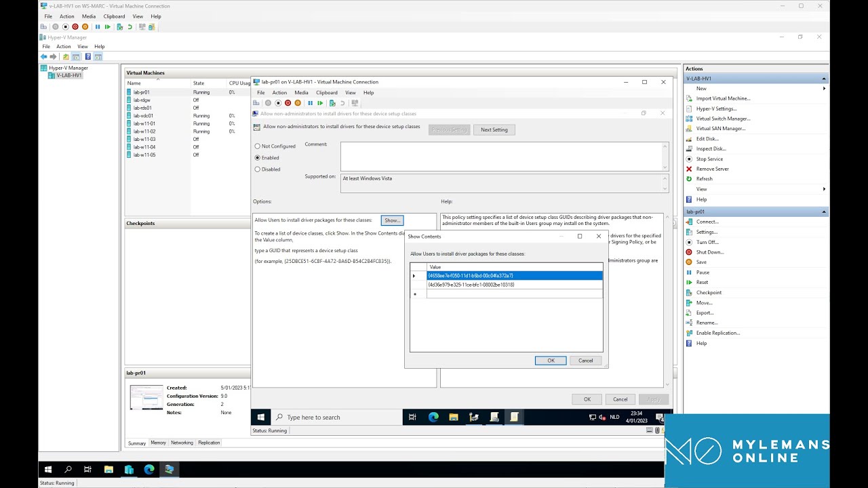Open Clipboard menu in lab-pr01 VM window

[327, 93]
